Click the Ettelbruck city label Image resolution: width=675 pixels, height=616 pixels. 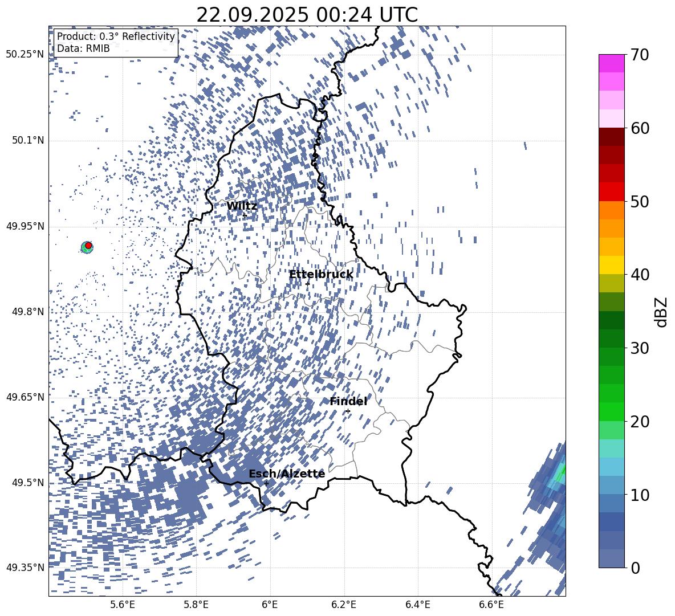tap(321, 275)
